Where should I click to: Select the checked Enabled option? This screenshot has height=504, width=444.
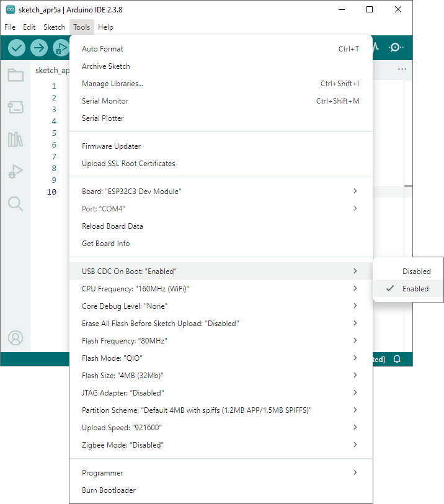408,289
